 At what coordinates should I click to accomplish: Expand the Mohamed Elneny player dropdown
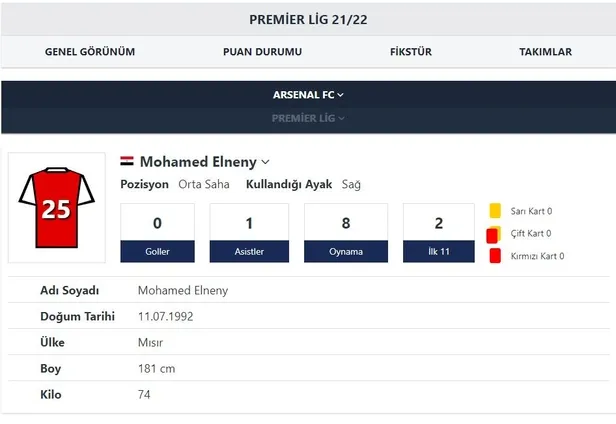(265, 162)
